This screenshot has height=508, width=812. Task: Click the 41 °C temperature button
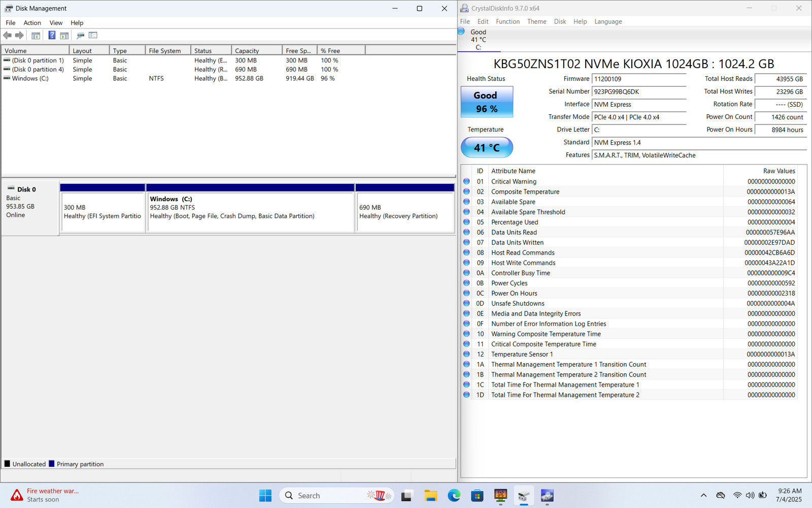click(487, 148)
